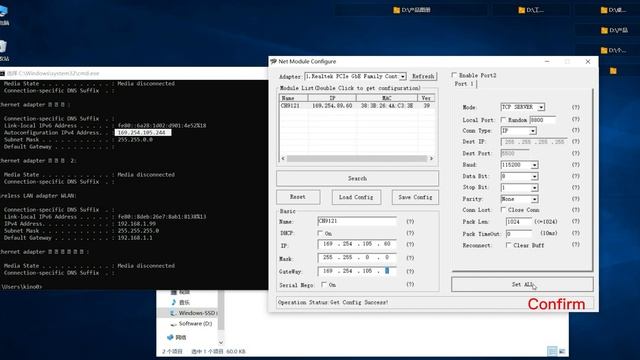Sort module list by Name column header
The width and height of the screenshot is (640, 360).
coord(293,98)
